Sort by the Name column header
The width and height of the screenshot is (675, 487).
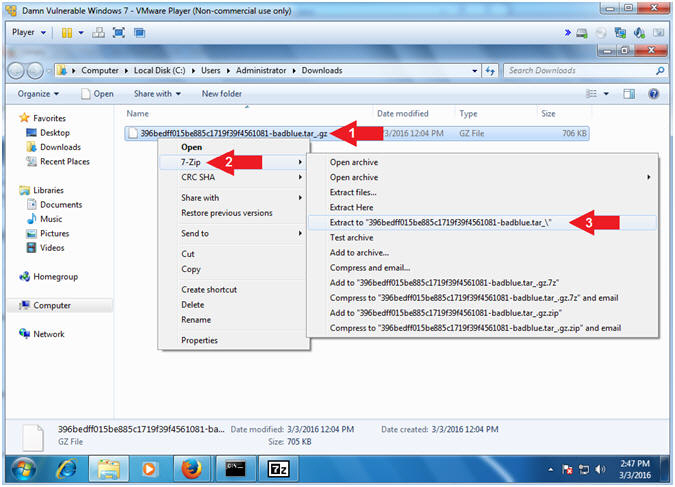[x=137, y=114]
